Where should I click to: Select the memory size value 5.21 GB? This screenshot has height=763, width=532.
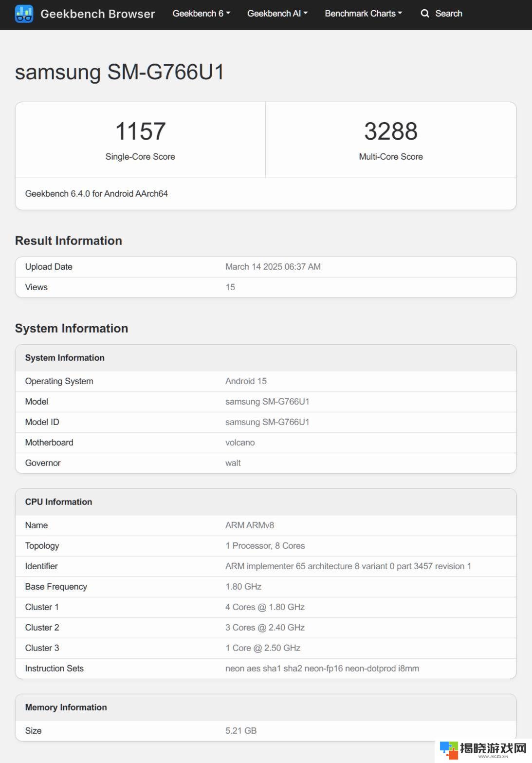(241, 731)
